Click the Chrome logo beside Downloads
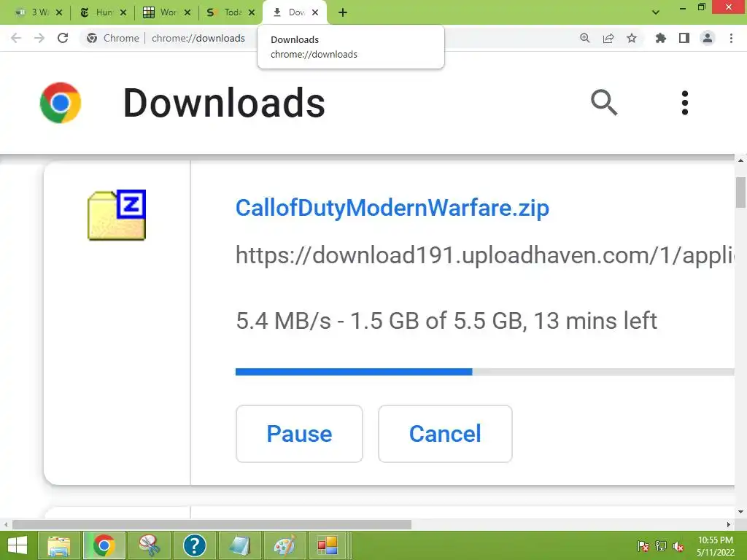This screenshot has height=560, width=747. click(x=61, y=102)
